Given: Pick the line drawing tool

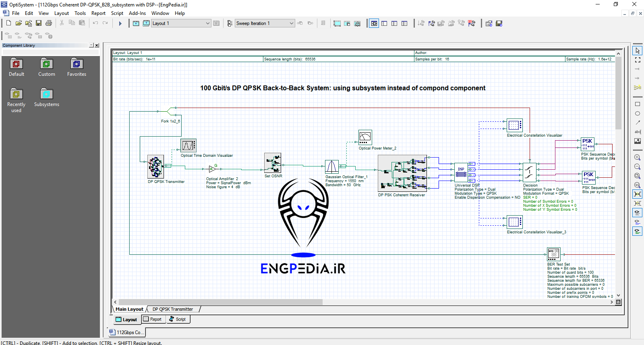Looking at the screenshot, I should tap(638, 123).
